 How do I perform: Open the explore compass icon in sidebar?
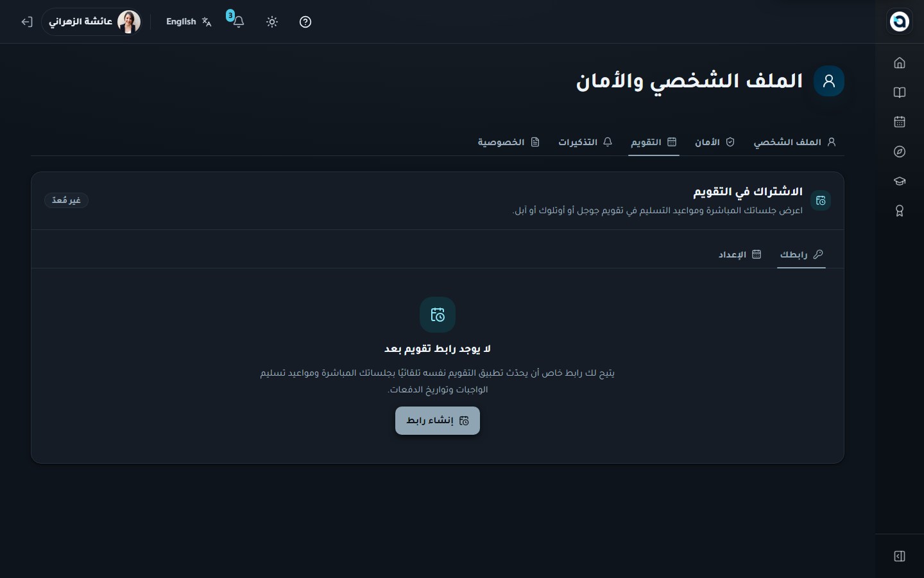pos(900,152)
